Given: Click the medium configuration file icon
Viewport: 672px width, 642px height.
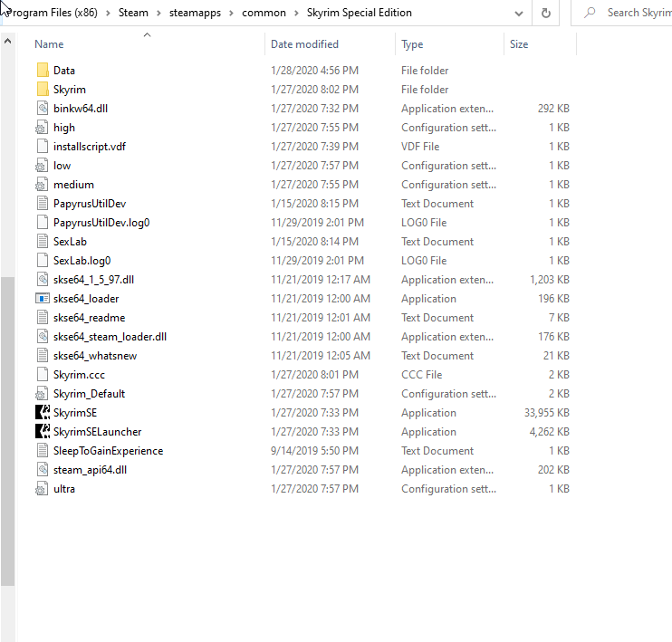Looking at the screenshot, I should 43,185.
